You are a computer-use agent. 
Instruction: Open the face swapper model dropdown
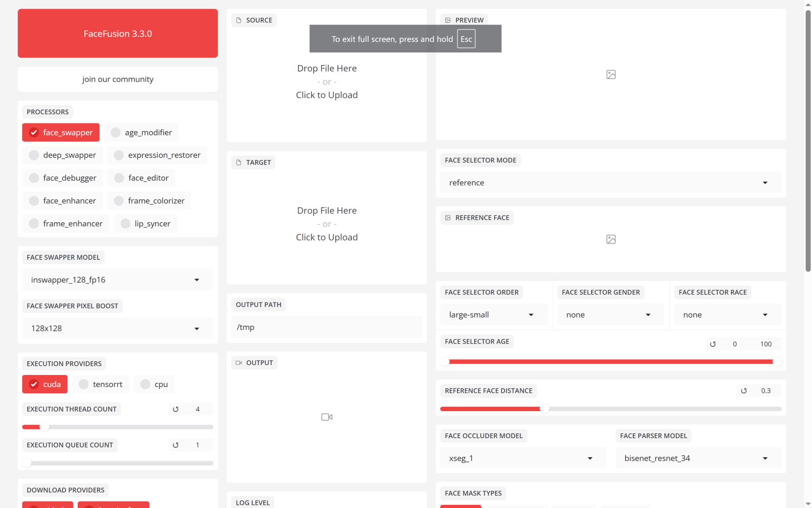[x=117, y=280]
